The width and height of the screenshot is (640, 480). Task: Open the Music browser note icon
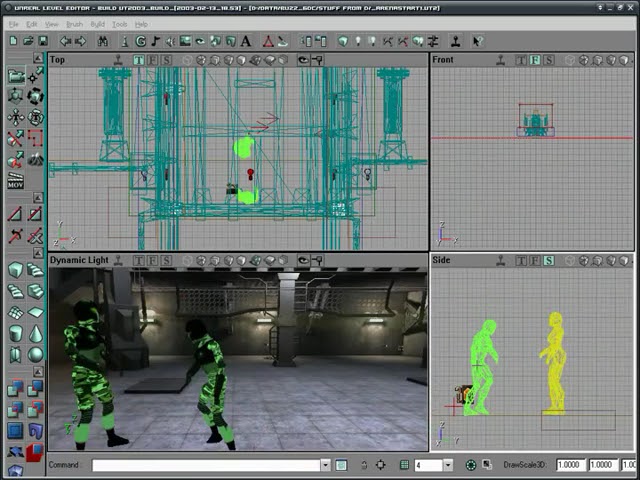tap(155, 41)
